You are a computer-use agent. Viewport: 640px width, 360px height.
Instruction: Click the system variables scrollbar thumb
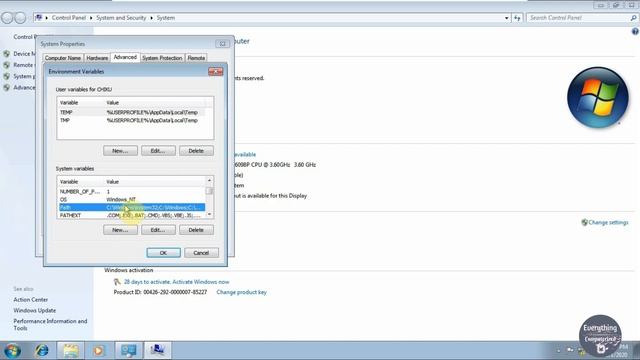tap(209, 191)
